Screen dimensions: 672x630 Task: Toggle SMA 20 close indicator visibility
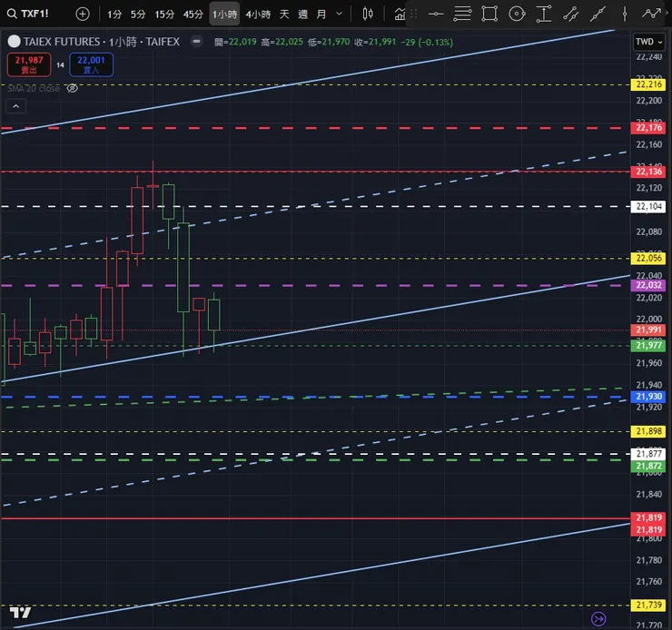(73, 88)
